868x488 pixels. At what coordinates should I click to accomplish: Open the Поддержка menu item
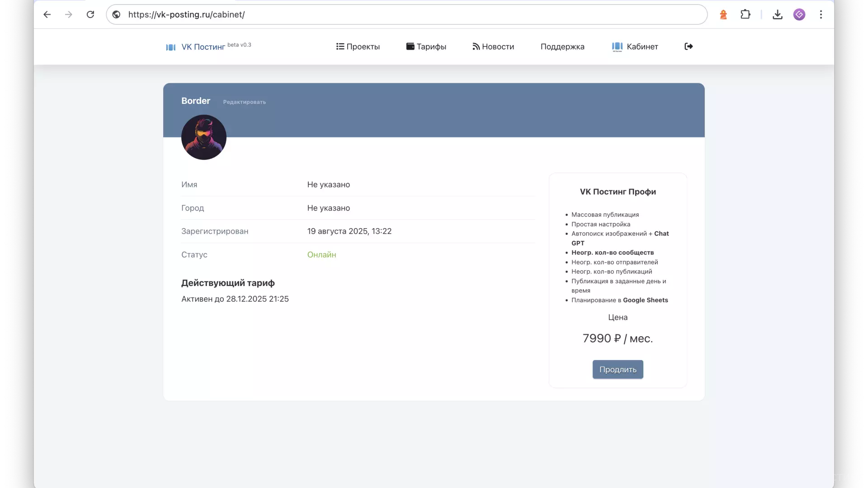(x=562, y=47)
